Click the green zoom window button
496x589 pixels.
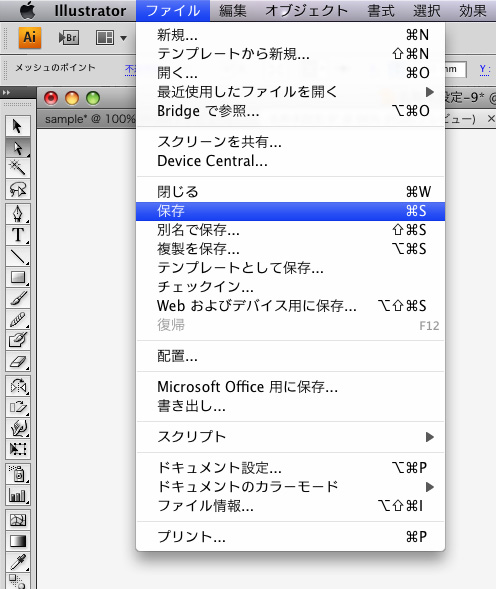pyautogui.click(x=93, y=98)
